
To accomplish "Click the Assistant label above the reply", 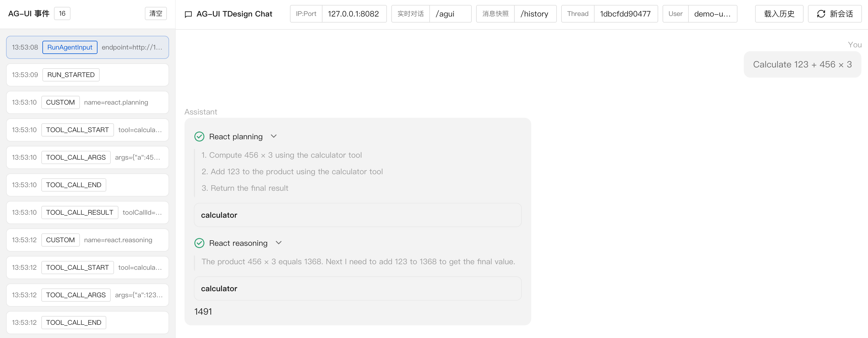I will (201, 112).
